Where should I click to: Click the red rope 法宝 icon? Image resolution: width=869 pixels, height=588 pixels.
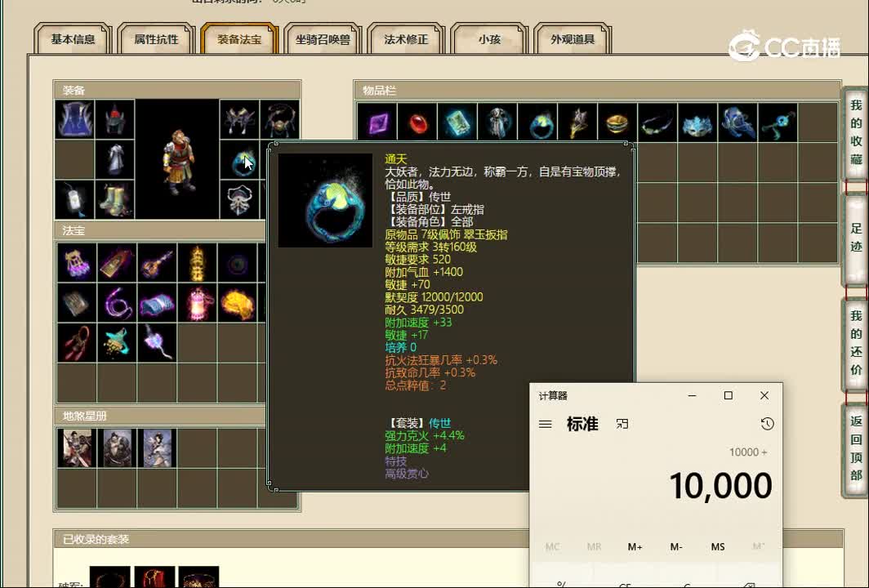(x=77, y=342)
